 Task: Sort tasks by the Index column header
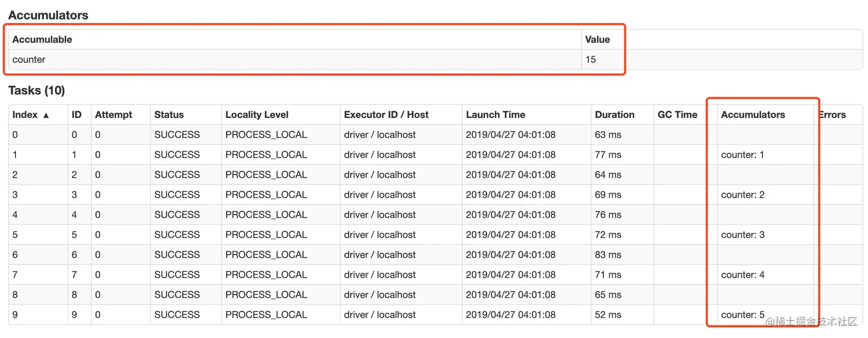tap(31, 114)
